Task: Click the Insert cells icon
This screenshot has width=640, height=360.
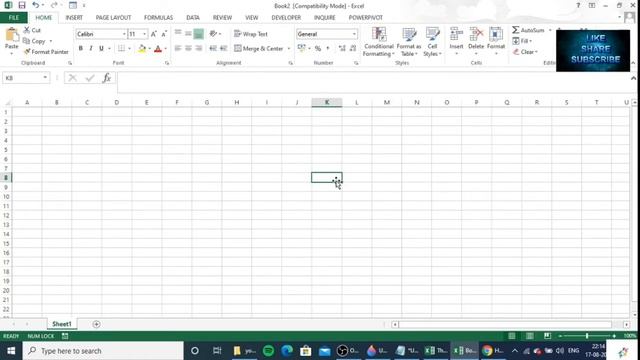Action: tap(456, 34)
